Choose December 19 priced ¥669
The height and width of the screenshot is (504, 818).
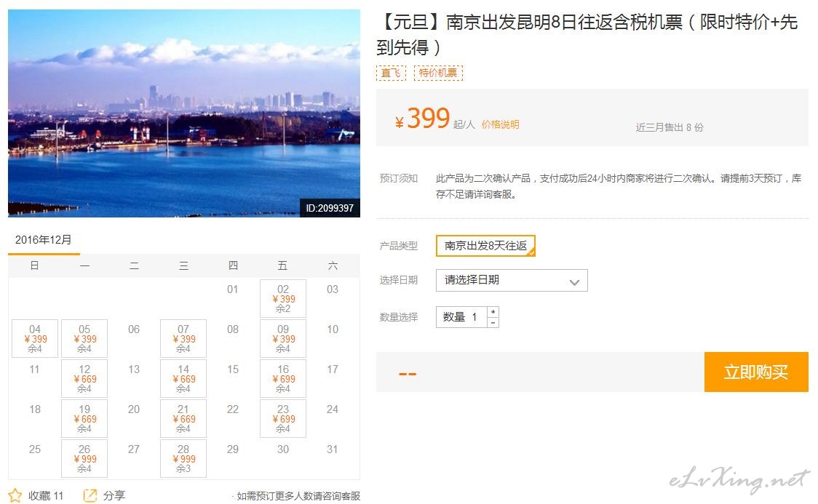84,418
